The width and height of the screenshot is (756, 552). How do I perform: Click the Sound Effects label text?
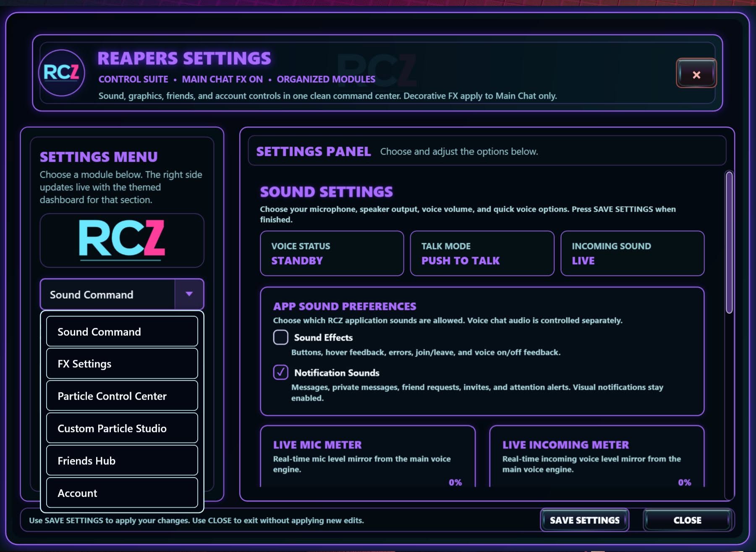click(323, 337)
